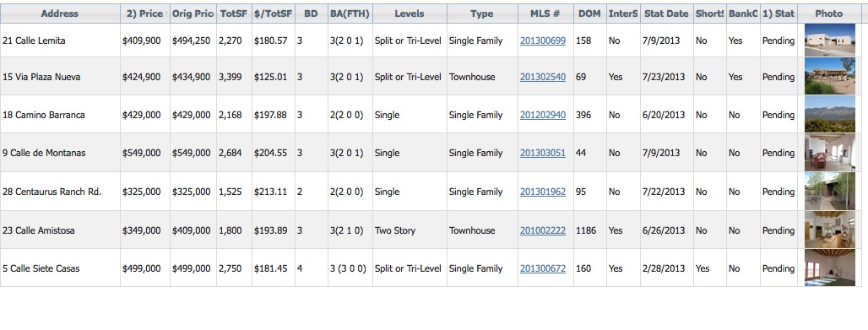The height and width of the screenshot is (330, 868).
Task: Open photo thumbnail for 21 Calle Lemita
Action: 829,41
